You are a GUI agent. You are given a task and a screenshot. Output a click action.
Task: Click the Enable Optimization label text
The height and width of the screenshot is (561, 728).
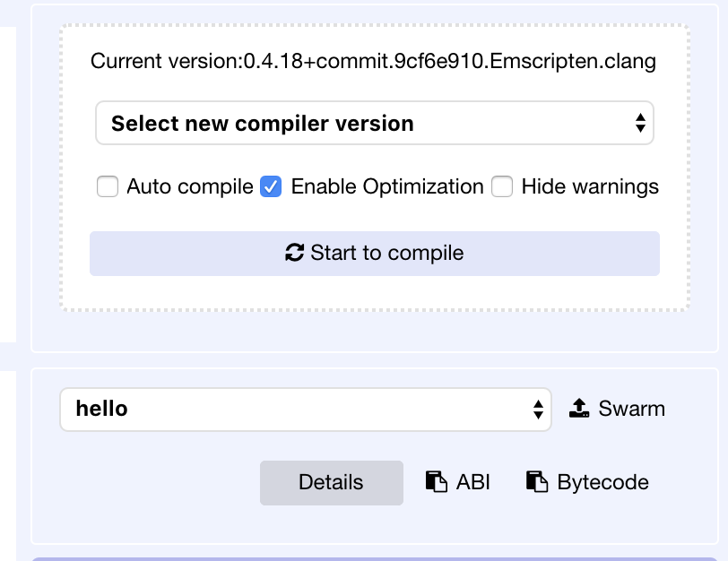pyautogui.click(x=387, y=187)
